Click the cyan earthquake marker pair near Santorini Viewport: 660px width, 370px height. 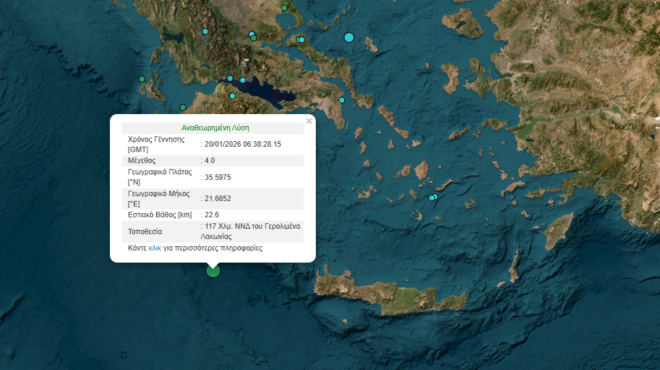pyautogui.click(x=433, y=197)
